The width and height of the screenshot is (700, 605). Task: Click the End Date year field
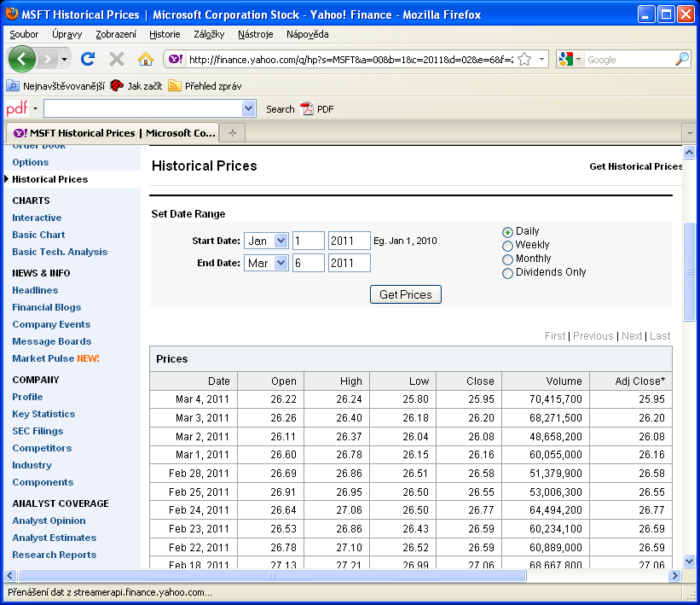pos(349,263)
